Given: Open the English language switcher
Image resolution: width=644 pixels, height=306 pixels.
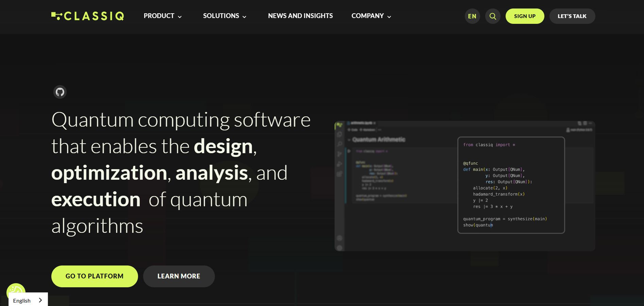Looking at the screenshot, I should (x=22, y=300).
